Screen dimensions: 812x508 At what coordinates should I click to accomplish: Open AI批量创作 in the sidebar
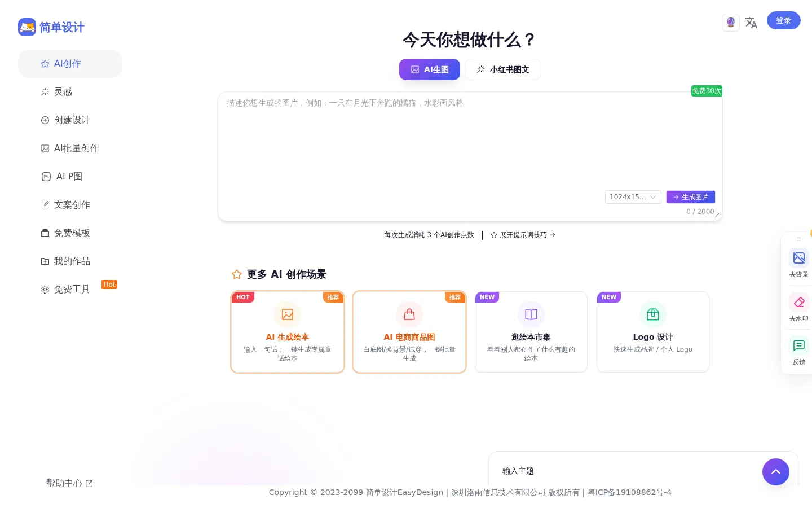70,148
